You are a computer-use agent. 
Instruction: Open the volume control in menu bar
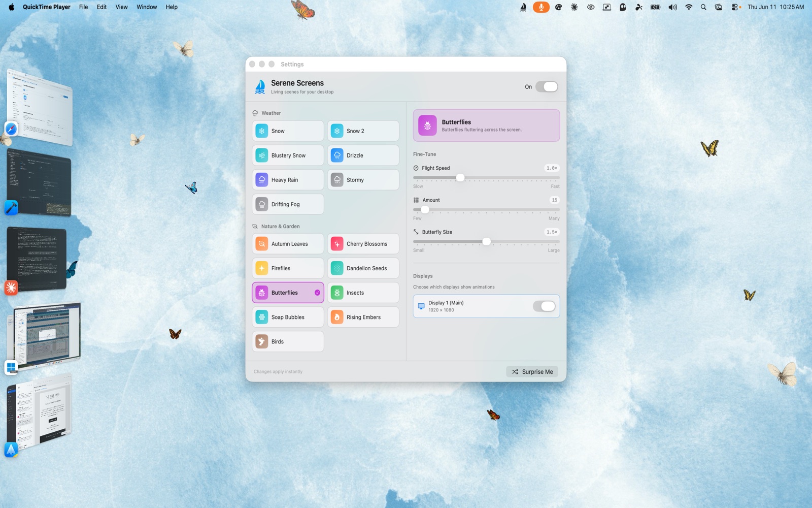(x=672, y=7)
